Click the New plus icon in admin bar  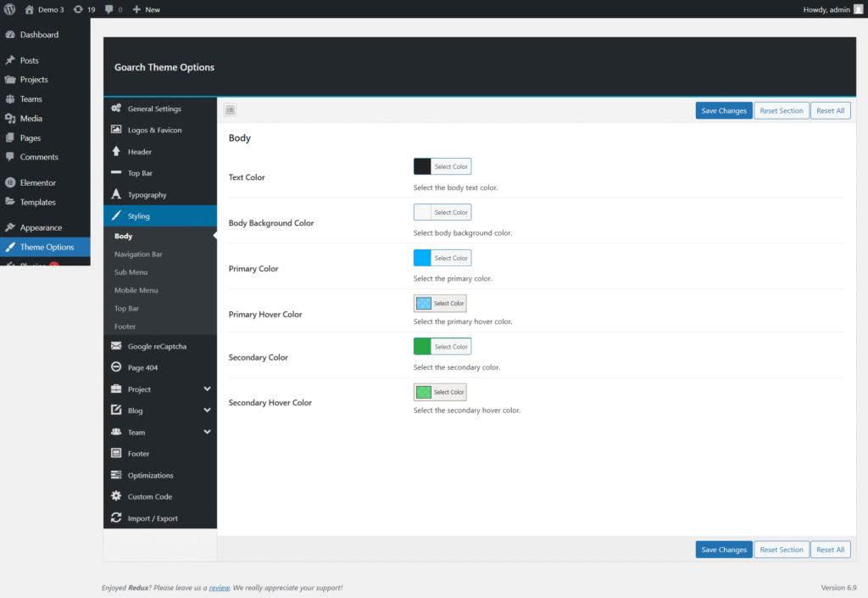tap(136, 9)
